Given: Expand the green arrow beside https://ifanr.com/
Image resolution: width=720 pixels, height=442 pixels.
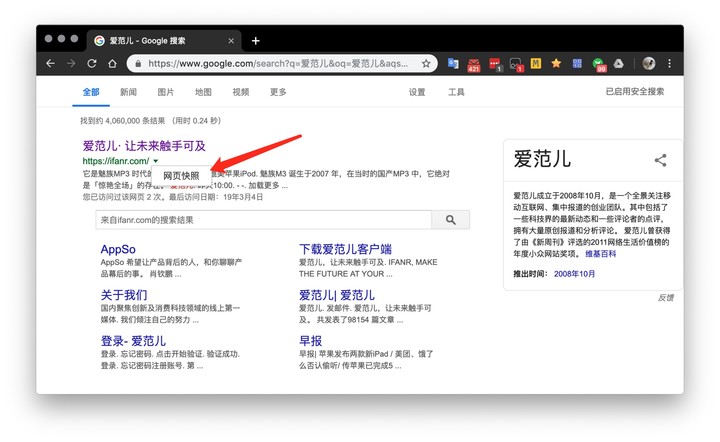Looking at the screenshot, I should 156,161.
